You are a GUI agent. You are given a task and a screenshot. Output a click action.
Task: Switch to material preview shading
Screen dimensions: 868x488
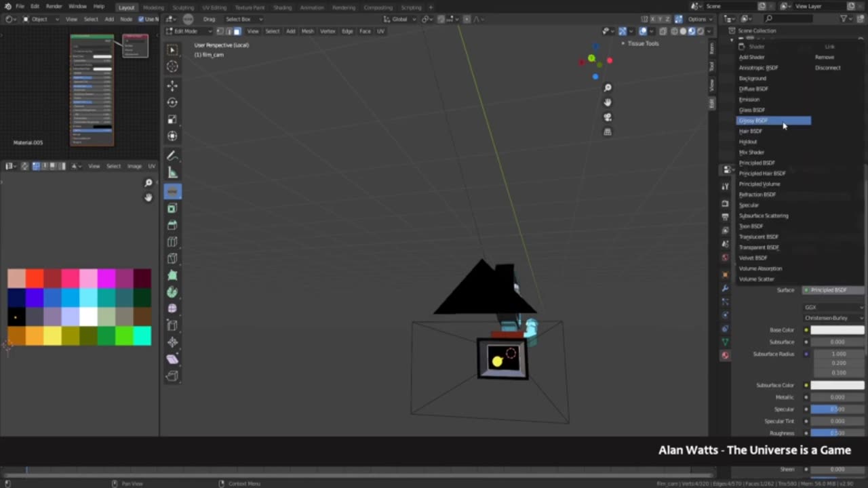[x=692, y=31]
